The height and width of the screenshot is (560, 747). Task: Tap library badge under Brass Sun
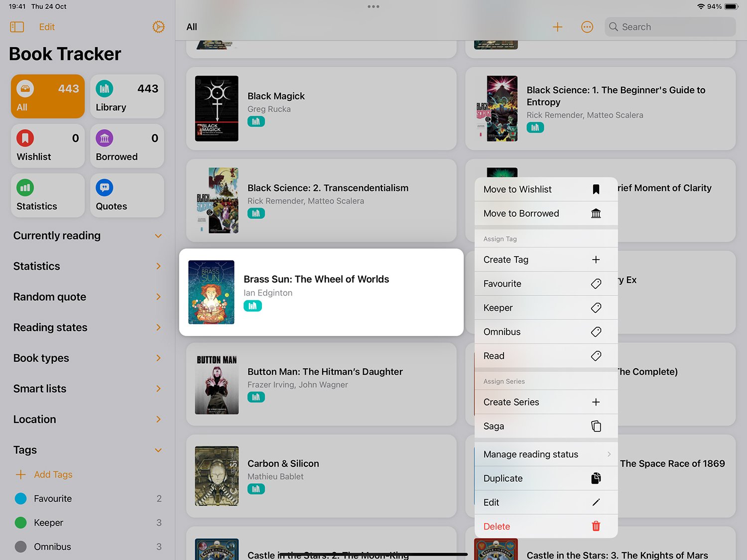click(x=252, y=306)
